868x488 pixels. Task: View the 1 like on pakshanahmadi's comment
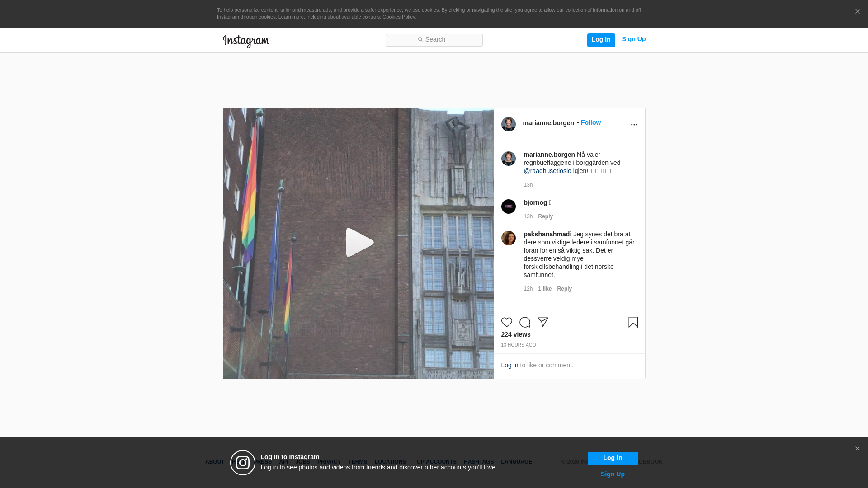tap(544, 289)
